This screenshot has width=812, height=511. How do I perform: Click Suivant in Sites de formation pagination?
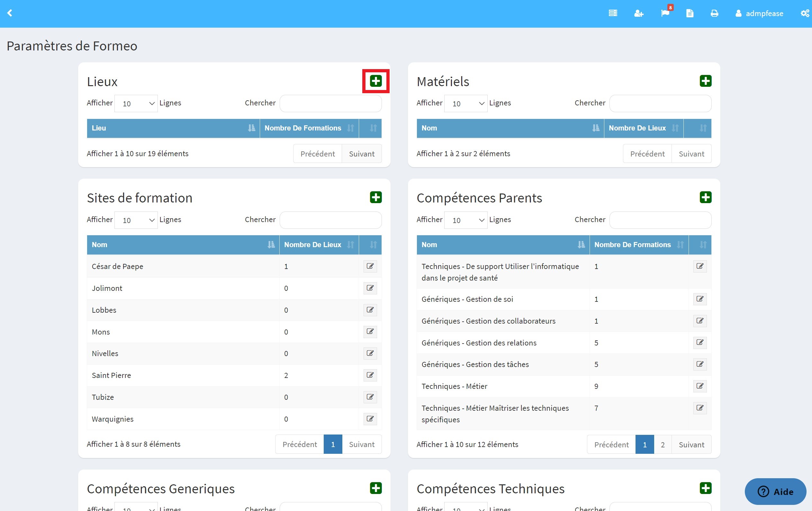[362, 444]
